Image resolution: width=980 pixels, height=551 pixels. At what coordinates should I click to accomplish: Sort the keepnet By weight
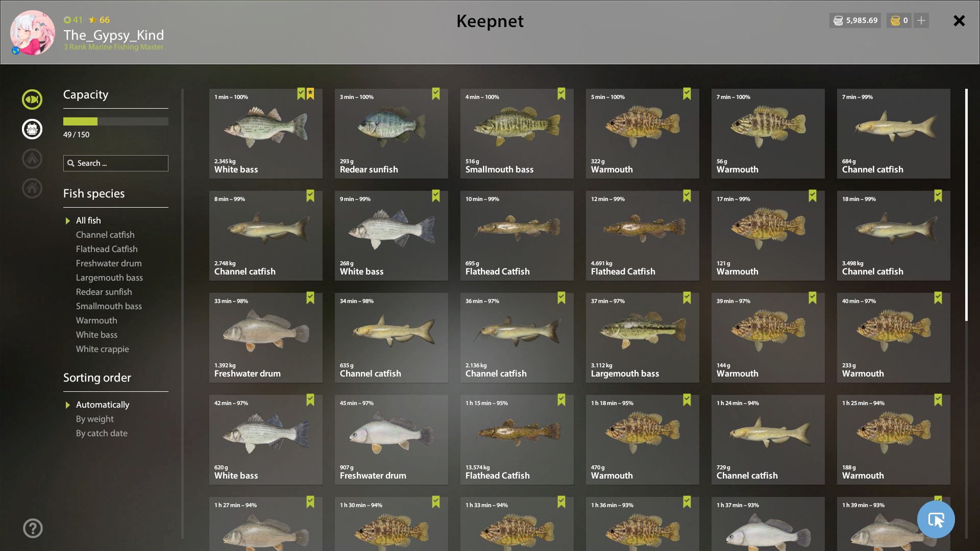point(95,419)
